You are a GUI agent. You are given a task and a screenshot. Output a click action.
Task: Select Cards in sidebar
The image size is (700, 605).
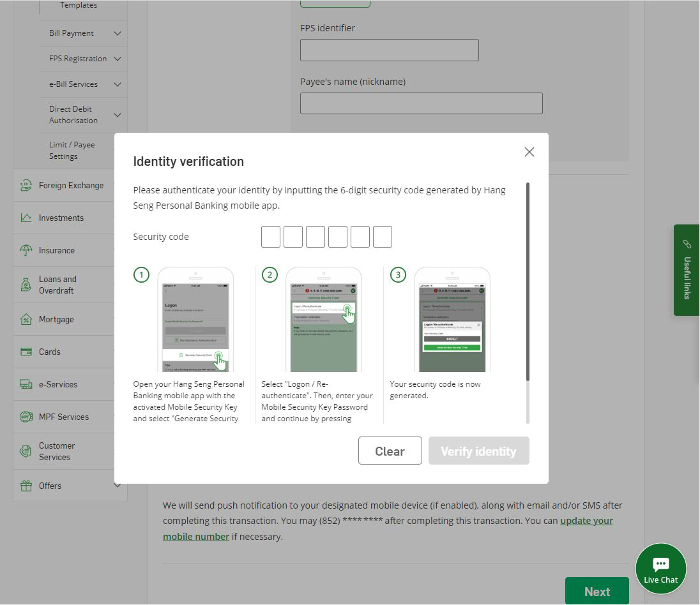tap(50, 352)
